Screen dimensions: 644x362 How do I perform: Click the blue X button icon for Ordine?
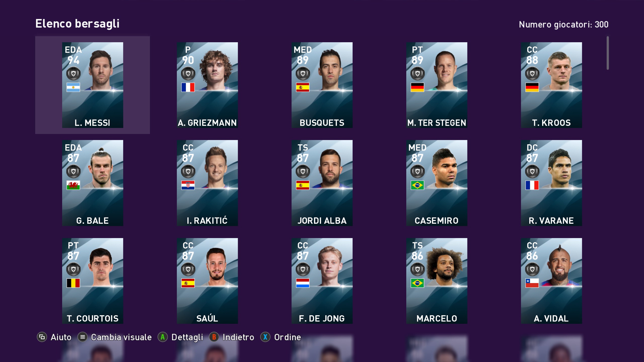[265, 337]
